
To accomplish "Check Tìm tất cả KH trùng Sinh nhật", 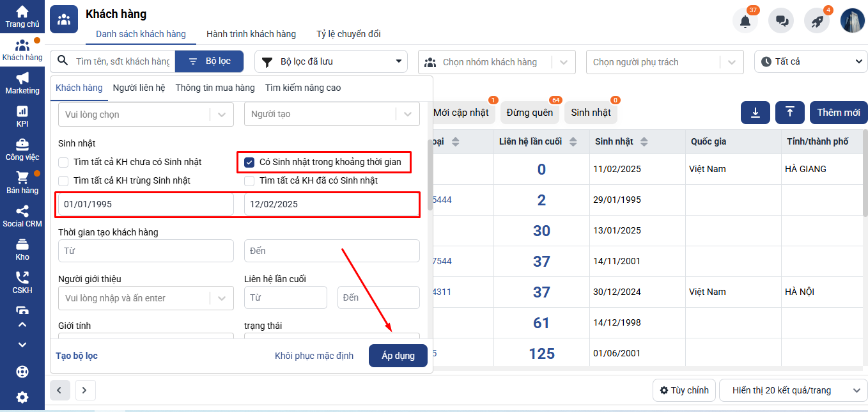I will pos(63,181).
